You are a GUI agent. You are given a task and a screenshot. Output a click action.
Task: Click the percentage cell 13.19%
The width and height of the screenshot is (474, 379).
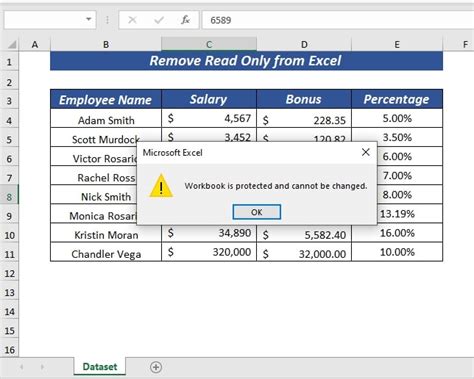pos(410,214)
